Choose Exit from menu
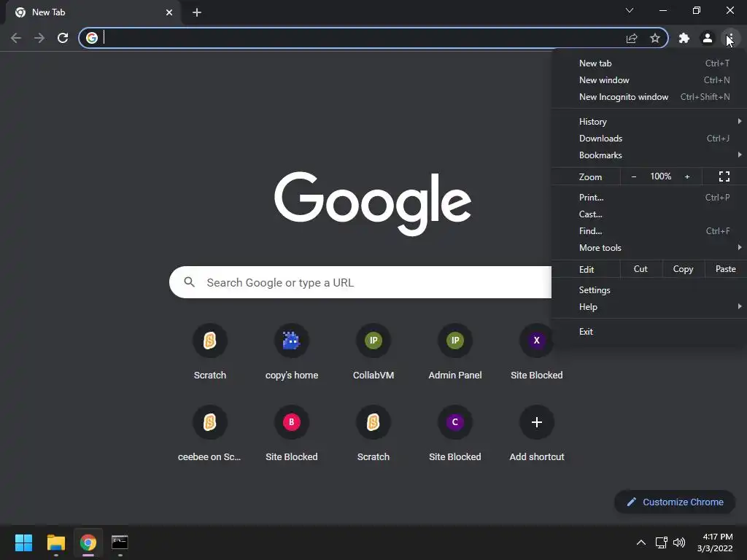 click(x=649, y=332)
